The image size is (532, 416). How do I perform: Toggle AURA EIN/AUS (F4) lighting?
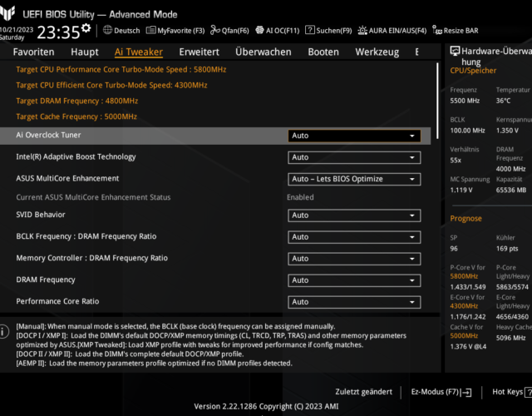(392, 31)
